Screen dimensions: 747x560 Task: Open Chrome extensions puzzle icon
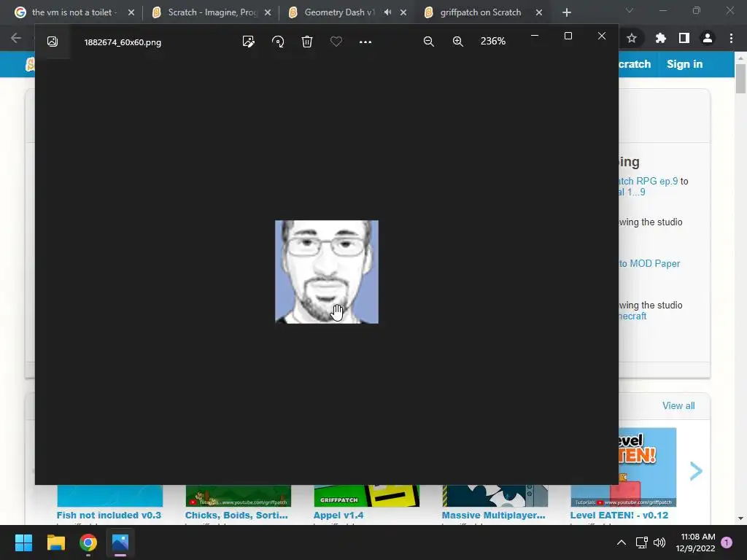click(x=660, y=38)
